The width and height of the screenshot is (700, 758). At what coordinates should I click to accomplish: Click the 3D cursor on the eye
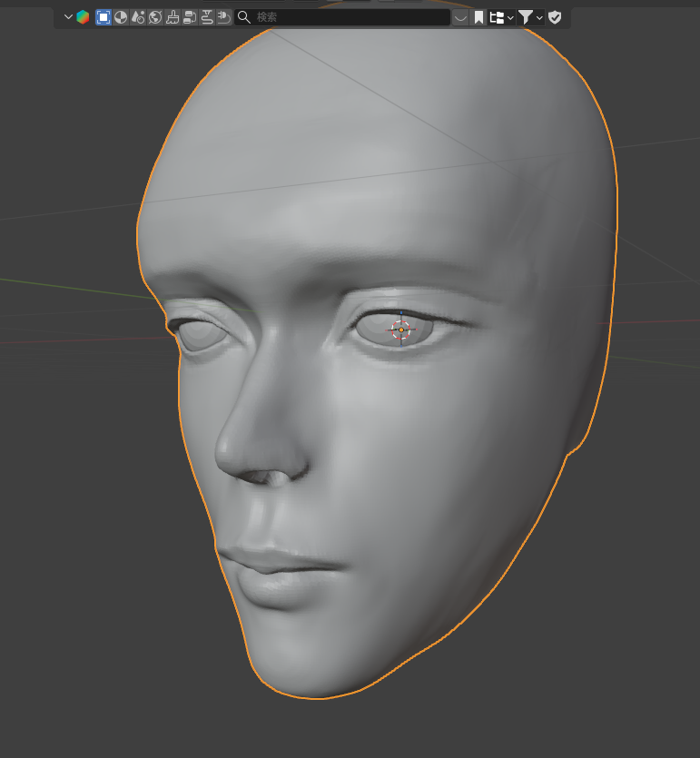pyautogui.click(x=400, y=330)
